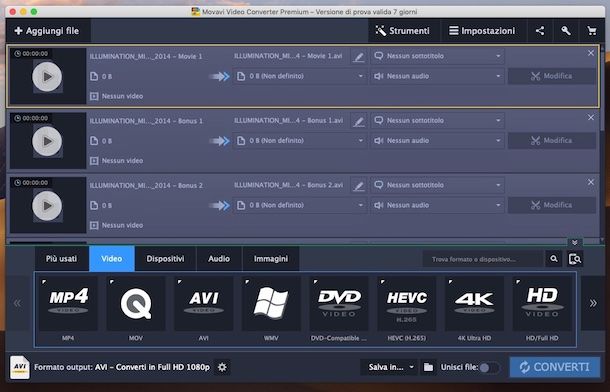Open the Bonus 1 audio track dropdown
This screenshot has height=392, width=610.
coord(437,141)
